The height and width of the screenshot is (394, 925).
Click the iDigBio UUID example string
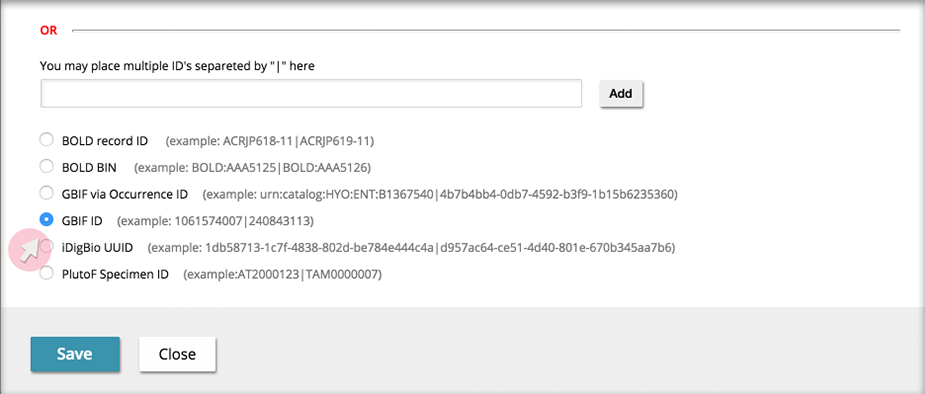coord(439,248)
